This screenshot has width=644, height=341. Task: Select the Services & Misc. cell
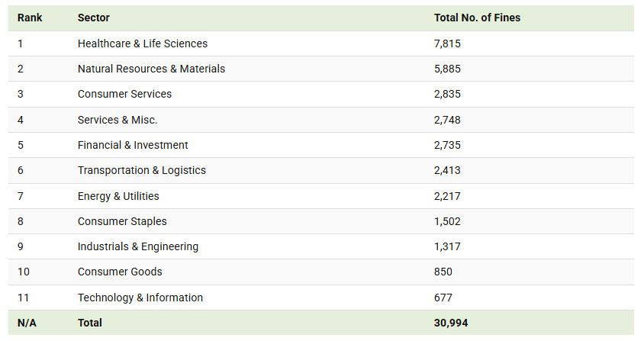pos(118,120)
